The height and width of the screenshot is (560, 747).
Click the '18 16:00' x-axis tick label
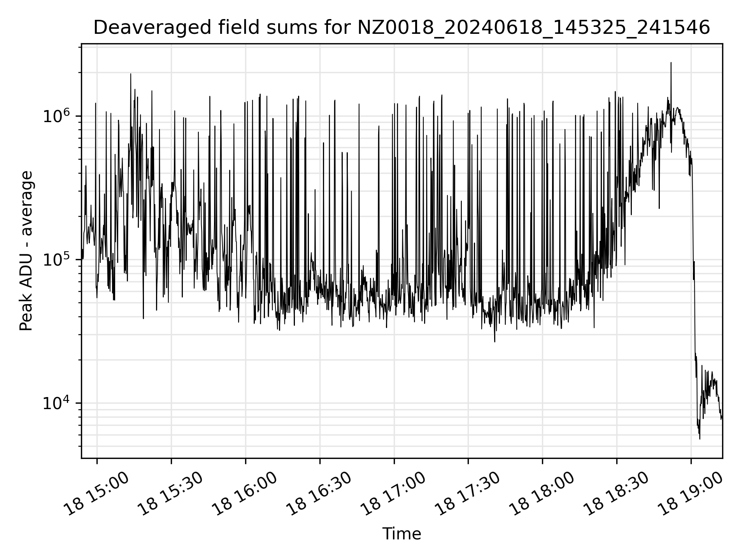[x=245, y=494]
